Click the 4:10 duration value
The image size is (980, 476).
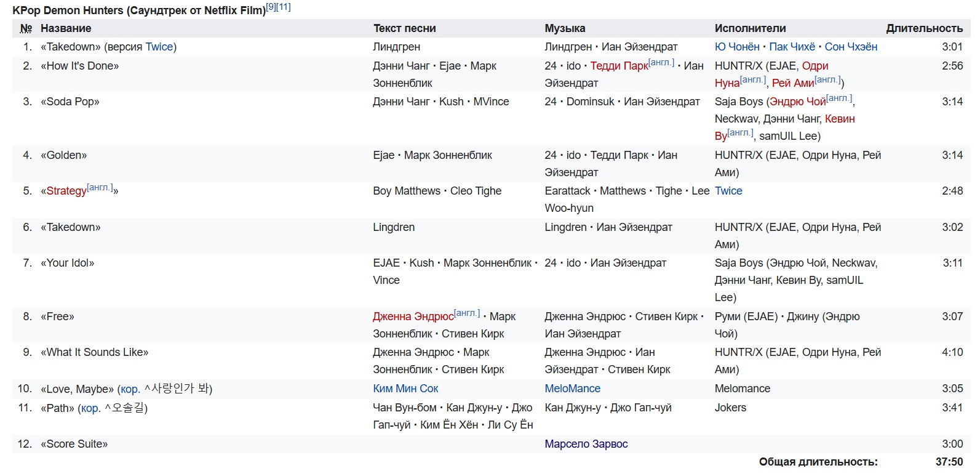(x=952, y=352)
